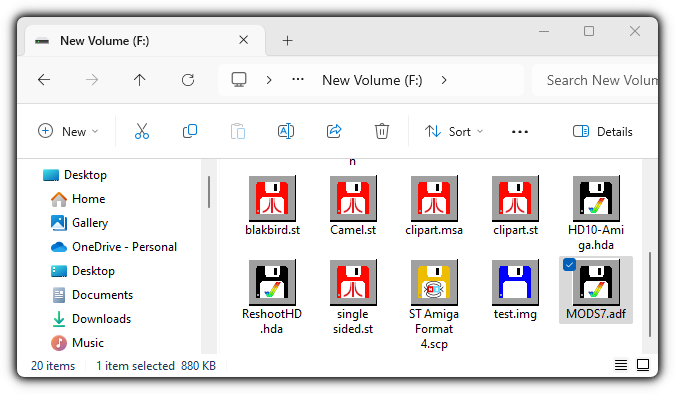Click the Delete trash icon

tap(382, 131)
